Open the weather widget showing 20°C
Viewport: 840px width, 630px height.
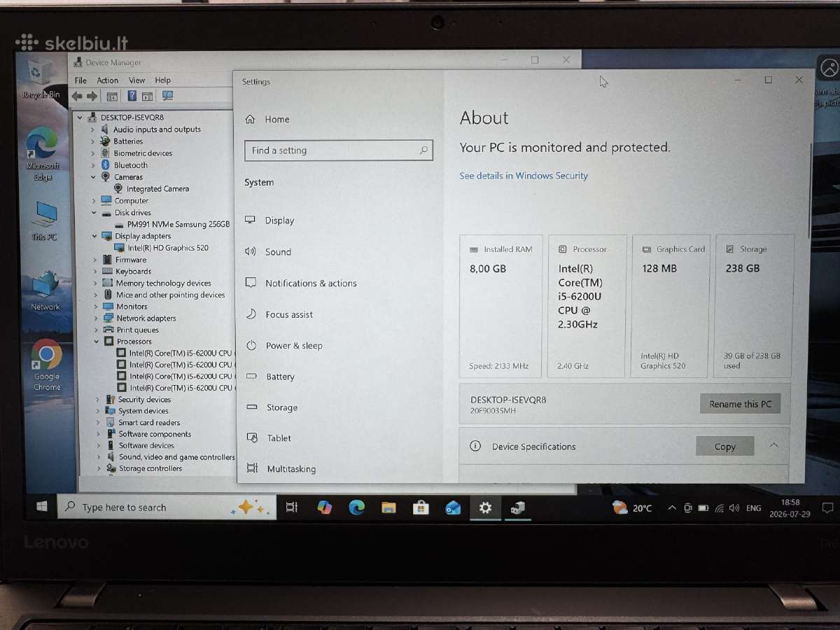click(632, 507)
